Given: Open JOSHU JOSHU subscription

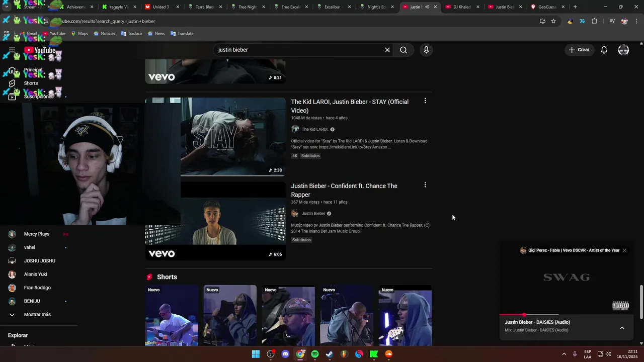Looking at the screenshot, I should (40, 261).
